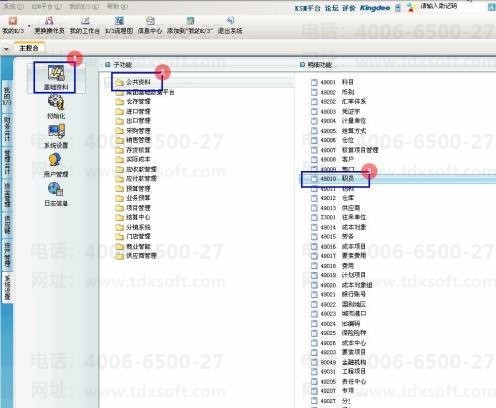
Task: Open the 日志信息 module icon
Action: 56,194
